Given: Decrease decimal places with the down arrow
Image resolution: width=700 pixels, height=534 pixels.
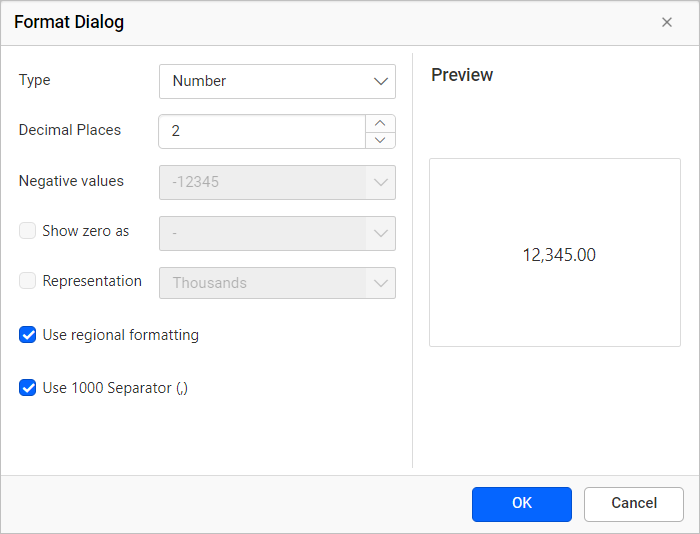Looking at the screenshot, I should tap(380, 140).
